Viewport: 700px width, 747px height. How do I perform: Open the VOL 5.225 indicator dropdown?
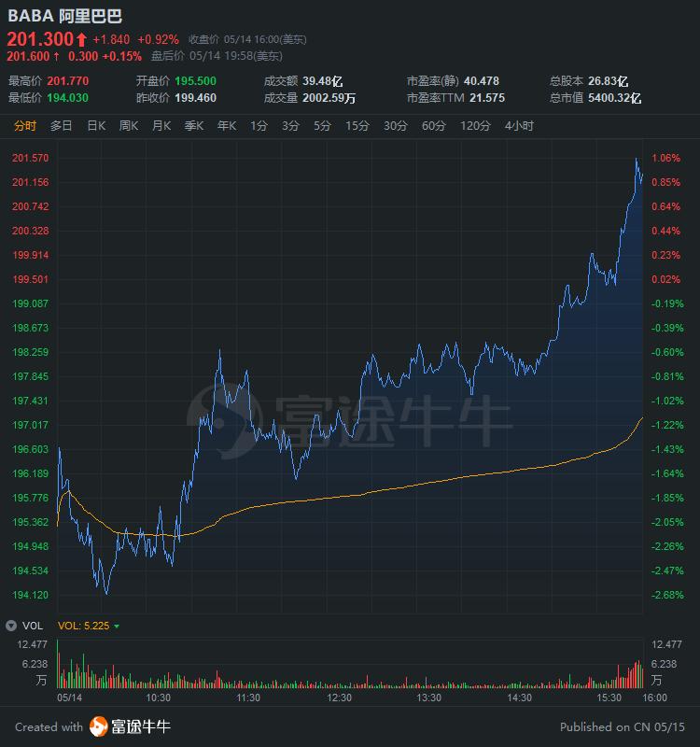pyautogui.click(x=117, y=627)
